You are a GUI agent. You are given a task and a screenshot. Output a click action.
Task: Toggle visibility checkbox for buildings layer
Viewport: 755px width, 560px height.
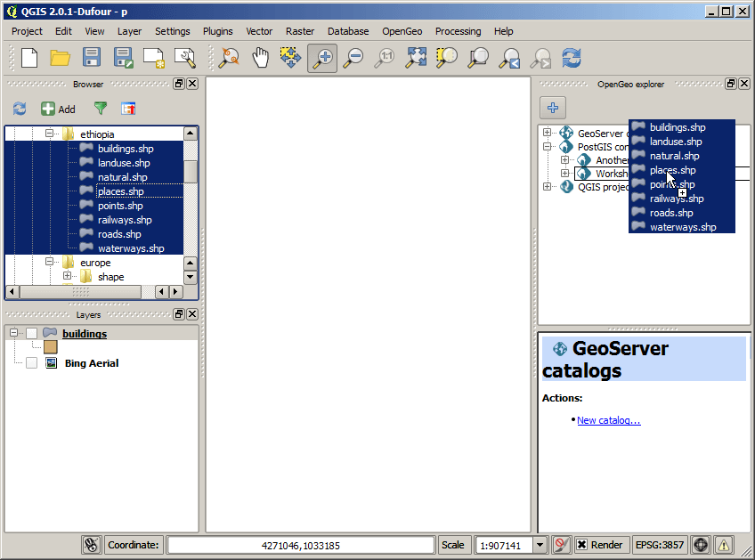pos(31,333)
